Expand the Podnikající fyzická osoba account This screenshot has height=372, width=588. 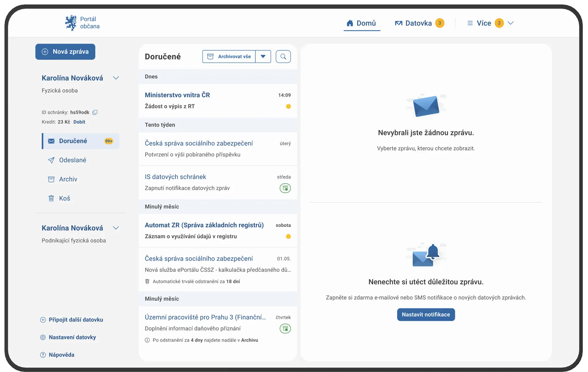tap(116, 228)
